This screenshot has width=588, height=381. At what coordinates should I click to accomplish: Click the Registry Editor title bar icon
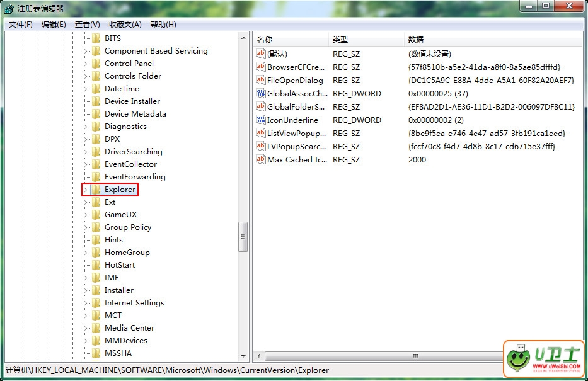(x=9, y=8)
